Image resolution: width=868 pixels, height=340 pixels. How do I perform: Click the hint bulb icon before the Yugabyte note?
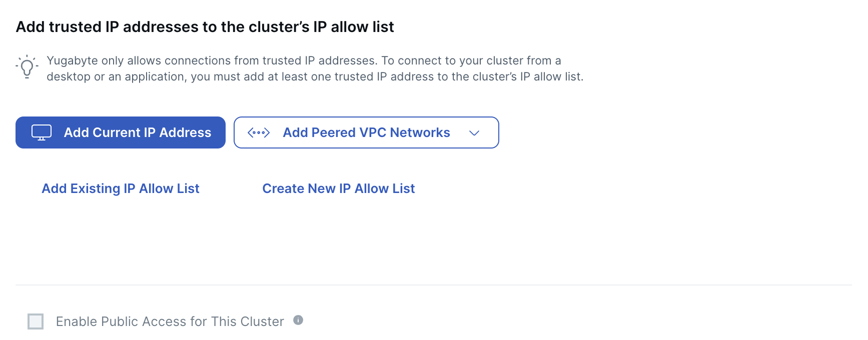[x=28, y=66]
